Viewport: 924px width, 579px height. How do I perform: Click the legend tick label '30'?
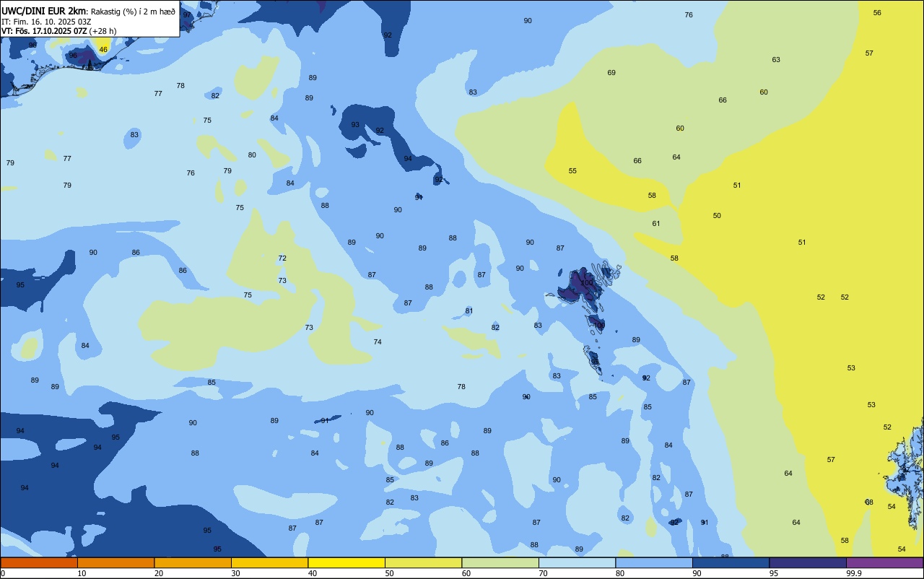coord(235,573)
